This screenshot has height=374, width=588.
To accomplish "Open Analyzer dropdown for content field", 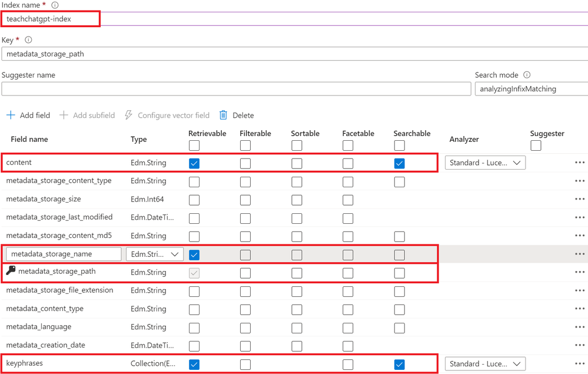I will click(485, 163).
